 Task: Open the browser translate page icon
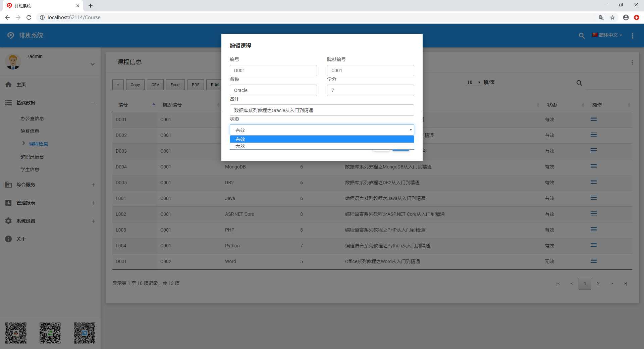point(602,17)
